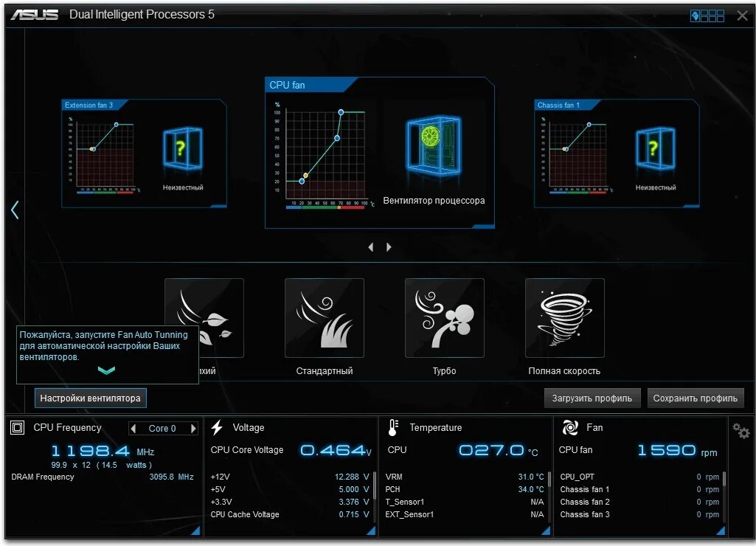Select the Extension fan 3 card
This screenshot has height=546, width=756.
pyautogui.click(x=144, y=153)
